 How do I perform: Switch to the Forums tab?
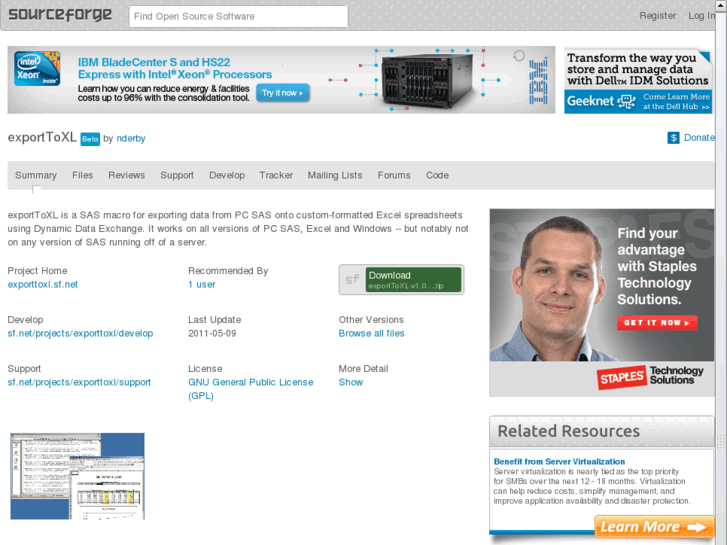pos(394,175)
